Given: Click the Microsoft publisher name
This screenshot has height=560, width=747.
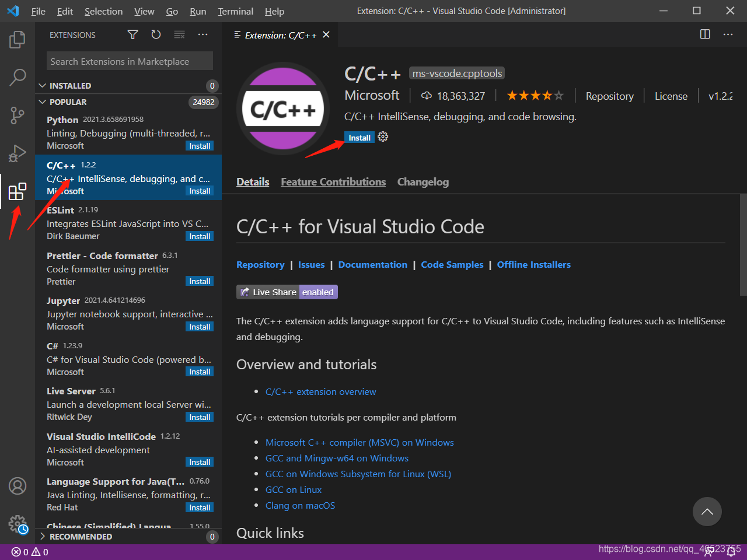Looking at the screenshot, I should click(372, 95).
